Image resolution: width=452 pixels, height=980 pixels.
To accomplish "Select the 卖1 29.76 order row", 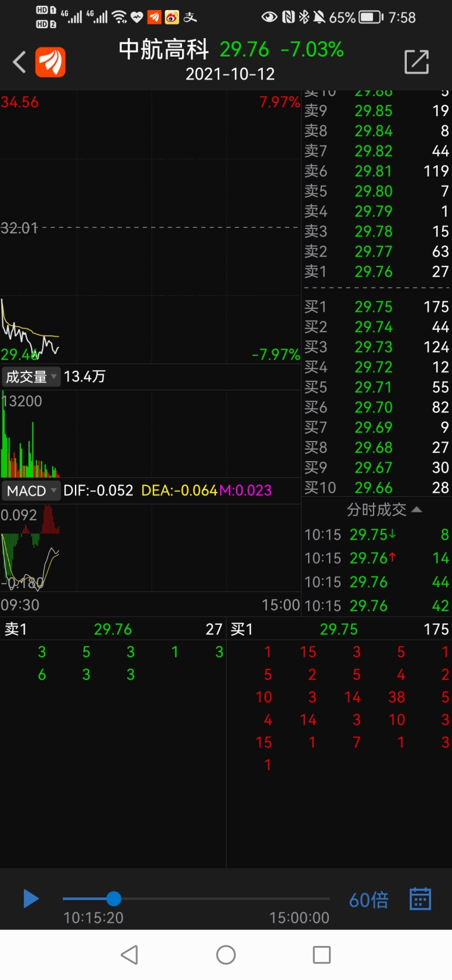I will [x=376, y=271].
